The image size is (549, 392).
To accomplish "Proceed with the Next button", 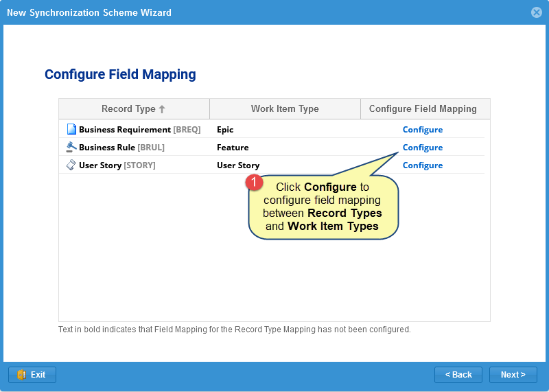I will (x=513, y=375).
